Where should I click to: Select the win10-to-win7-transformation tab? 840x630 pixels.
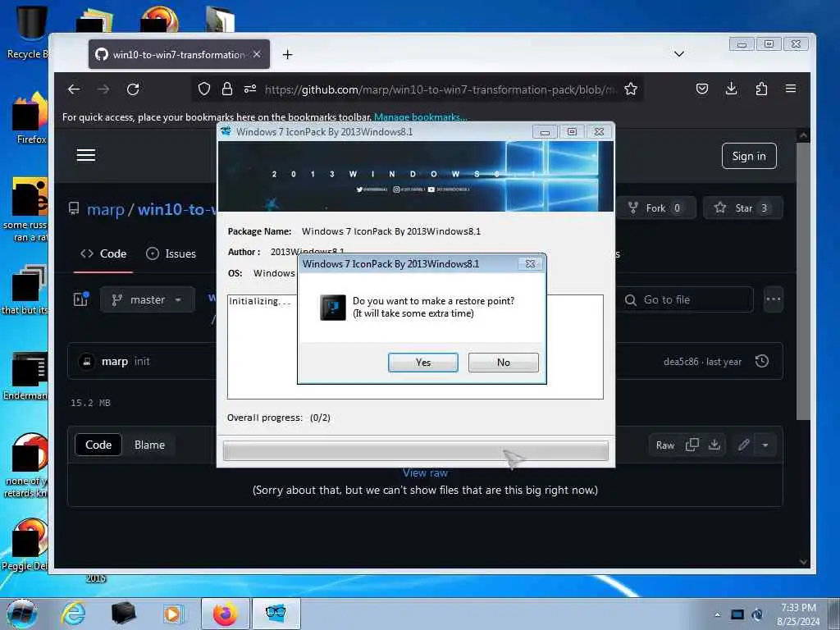179,54
